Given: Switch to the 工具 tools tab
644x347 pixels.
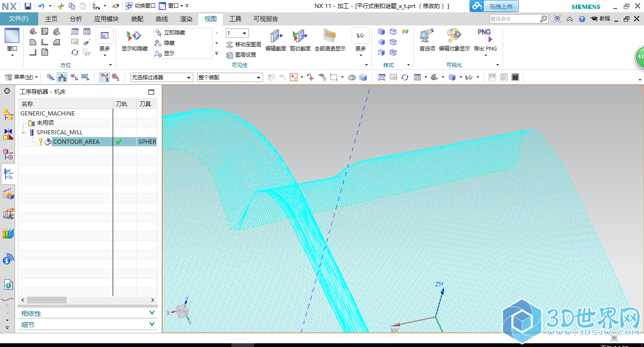Looking at the screenshot, I should pyautogui.click(x=235, y=19).
